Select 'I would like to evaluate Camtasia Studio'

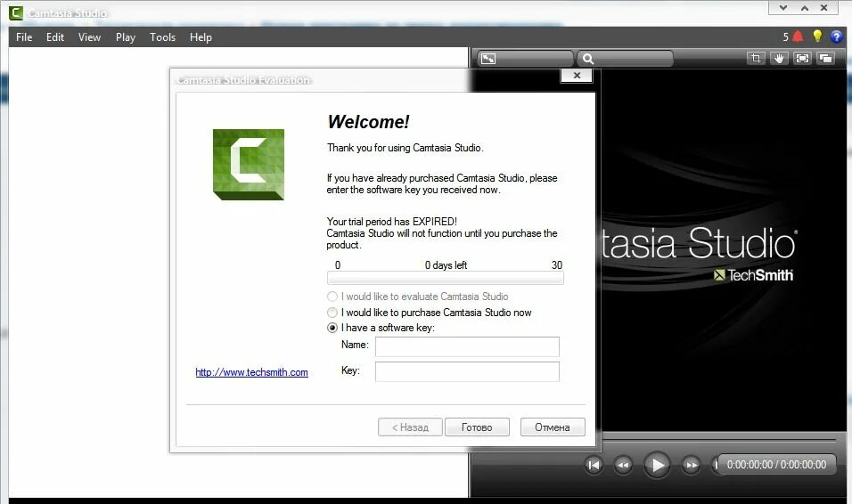(x=417, y=297)
